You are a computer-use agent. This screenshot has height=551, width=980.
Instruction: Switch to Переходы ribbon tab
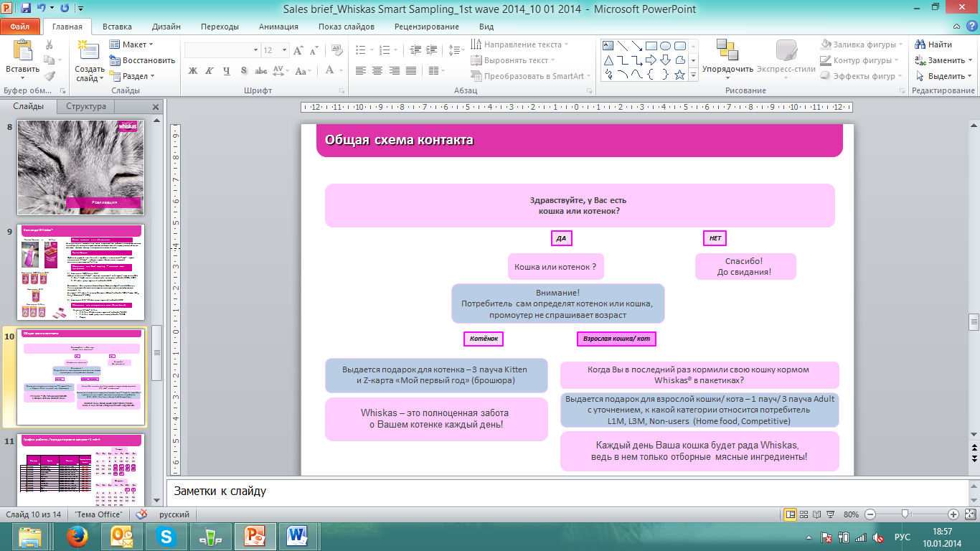(x=220, y=27)
